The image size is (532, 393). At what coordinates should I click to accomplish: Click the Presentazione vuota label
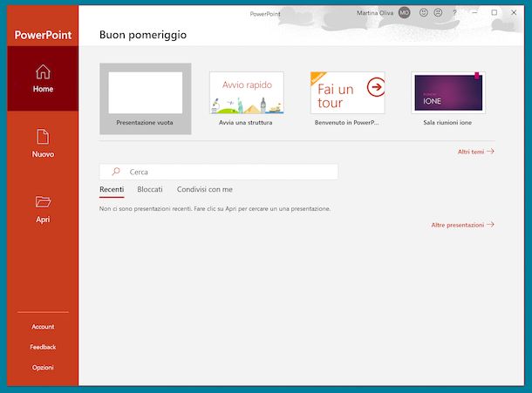coord(145,122)
